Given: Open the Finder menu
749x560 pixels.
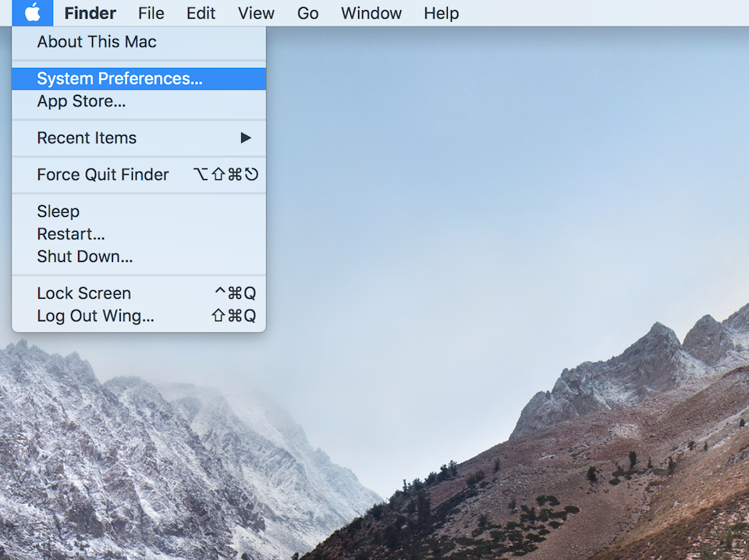Looking at the screenshot, I should point(91,13).
